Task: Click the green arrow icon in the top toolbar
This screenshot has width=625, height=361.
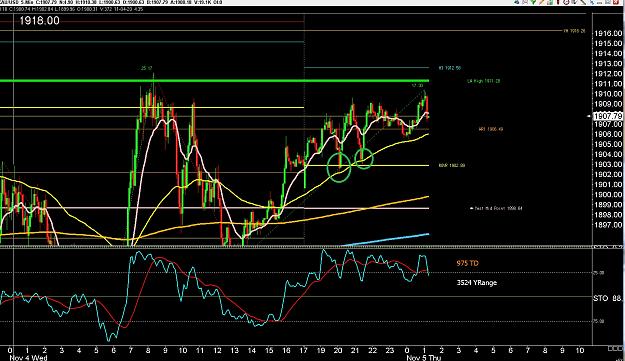Action: coord(533,2)
